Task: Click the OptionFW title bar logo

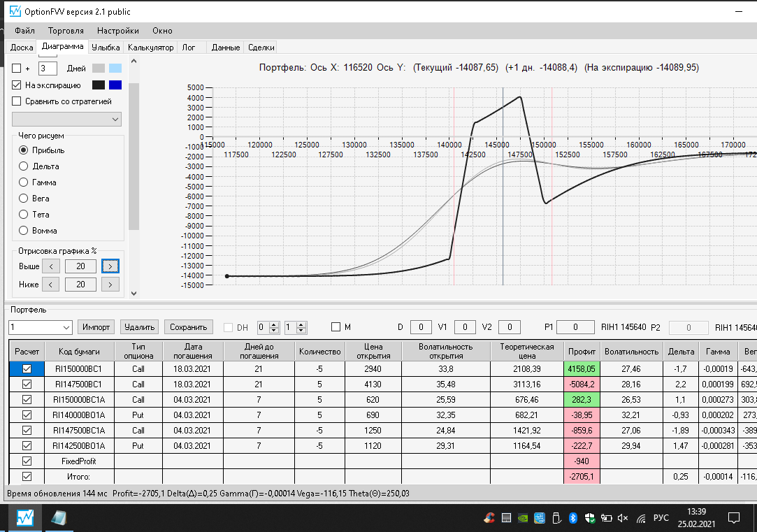Action: click(x=15, y=11)
